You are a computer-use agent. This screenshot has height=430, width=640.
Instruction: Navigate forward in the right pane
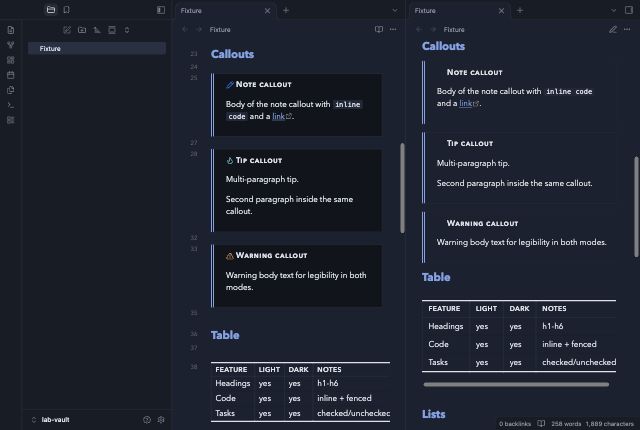(x=433, y=29)
